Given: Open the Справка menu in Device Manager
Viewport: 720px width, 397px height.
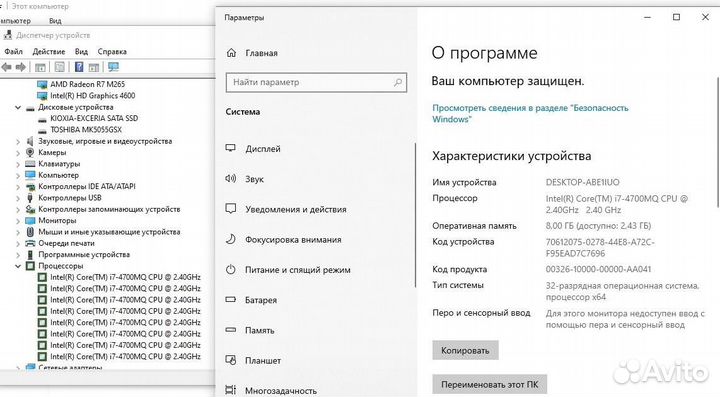Looking at the screenshot, I should click(112, 51).
